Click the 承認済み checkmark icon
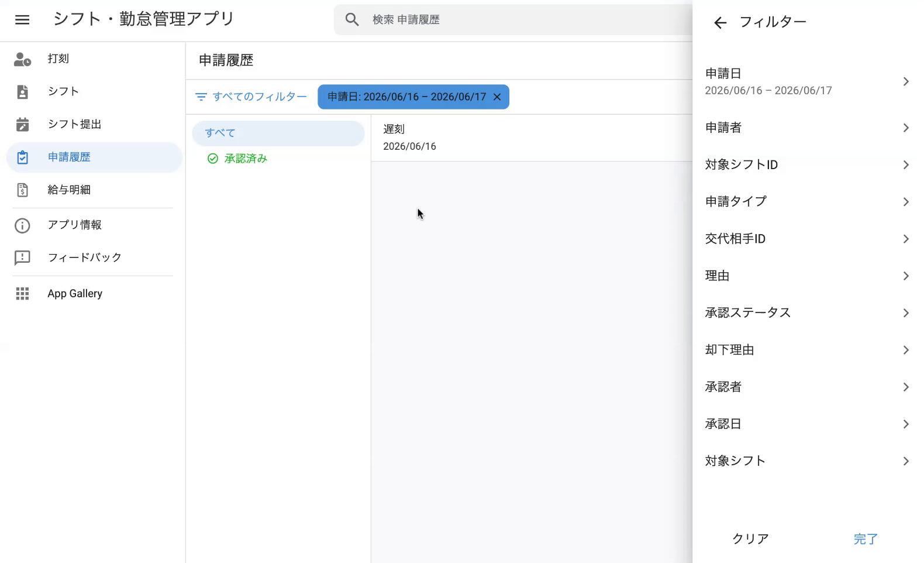 coord(213,159)
